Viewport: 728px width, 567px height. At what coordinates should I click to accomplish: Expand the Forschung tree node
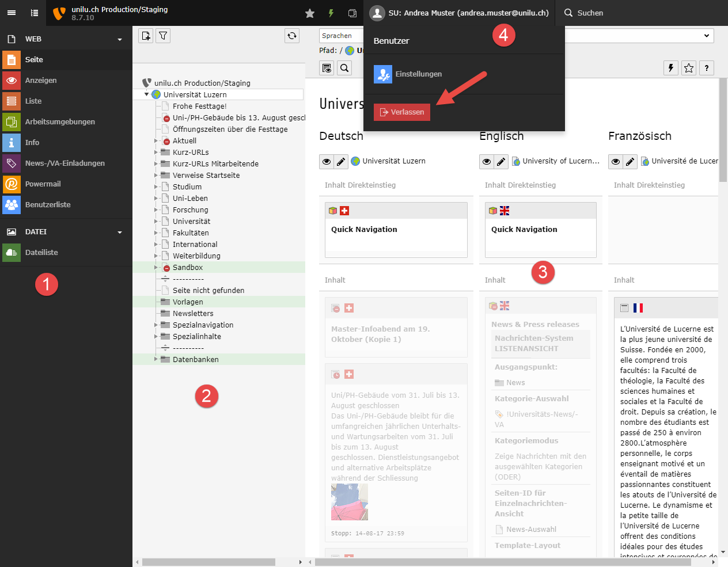pos(156,210)
